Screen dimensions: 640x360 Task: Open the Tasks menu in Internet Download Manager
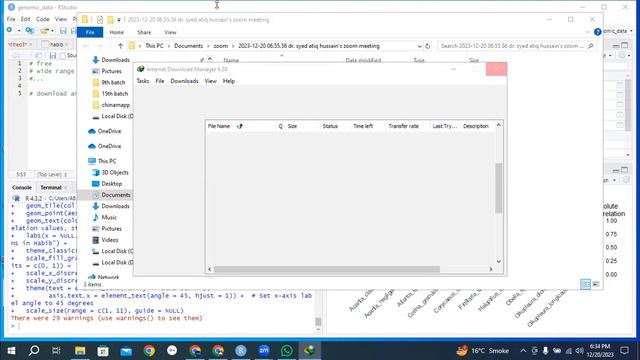pyautogui.click(x=143, y=81)
